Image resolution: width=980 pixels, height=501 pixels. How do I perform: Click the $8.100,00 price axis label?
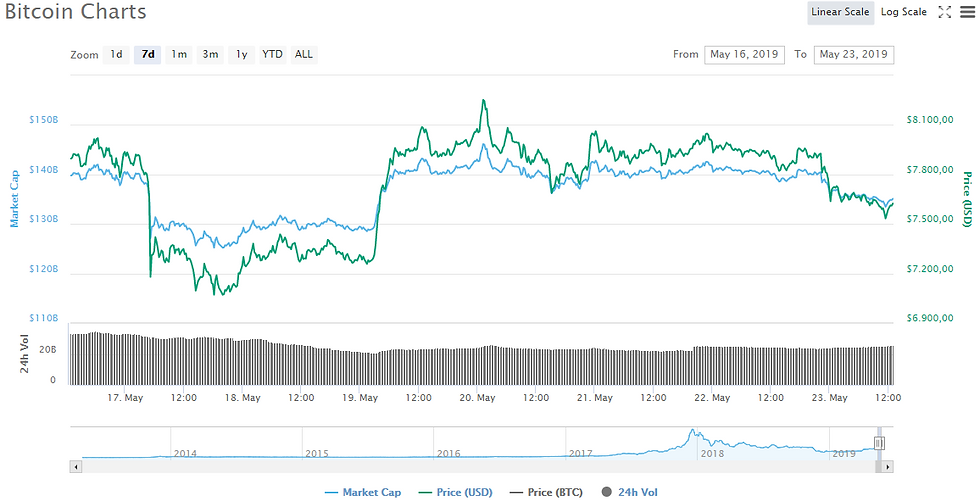pos(929,120)
